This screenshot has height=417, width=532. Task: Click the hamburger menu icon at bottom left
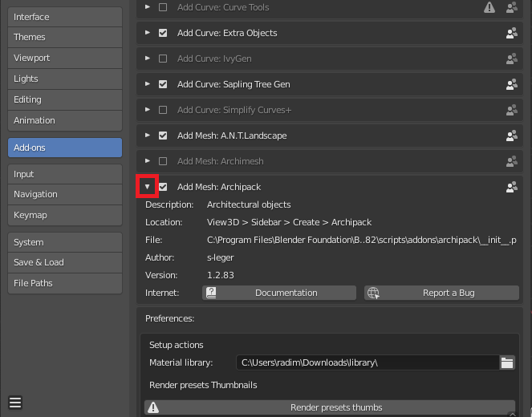pyautogui.click(x=15, y=403)
